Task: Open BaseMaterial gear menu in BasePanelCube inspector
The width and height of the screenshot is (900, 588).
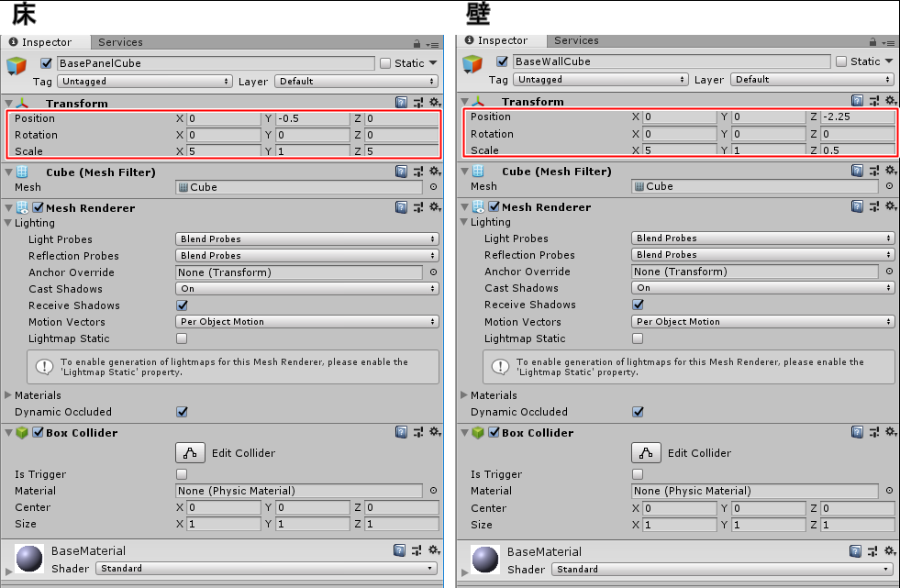Action: point(435,550)
